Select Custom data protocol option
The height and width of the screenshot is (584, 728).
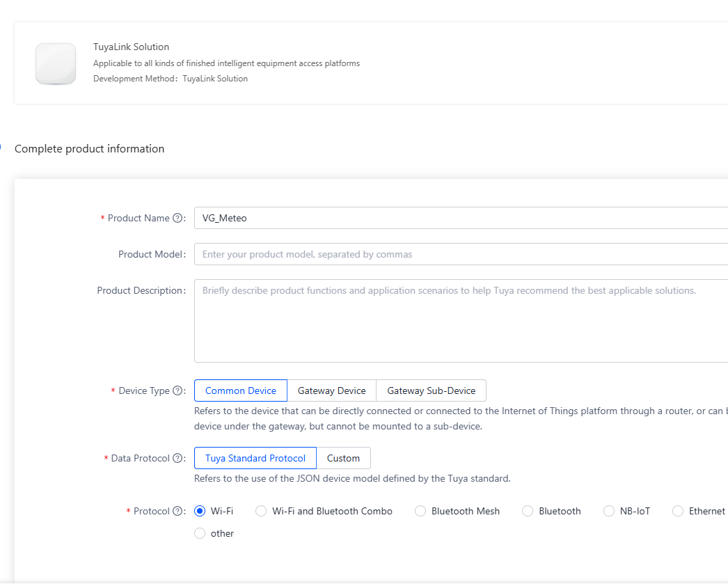(x=343, y=459)
